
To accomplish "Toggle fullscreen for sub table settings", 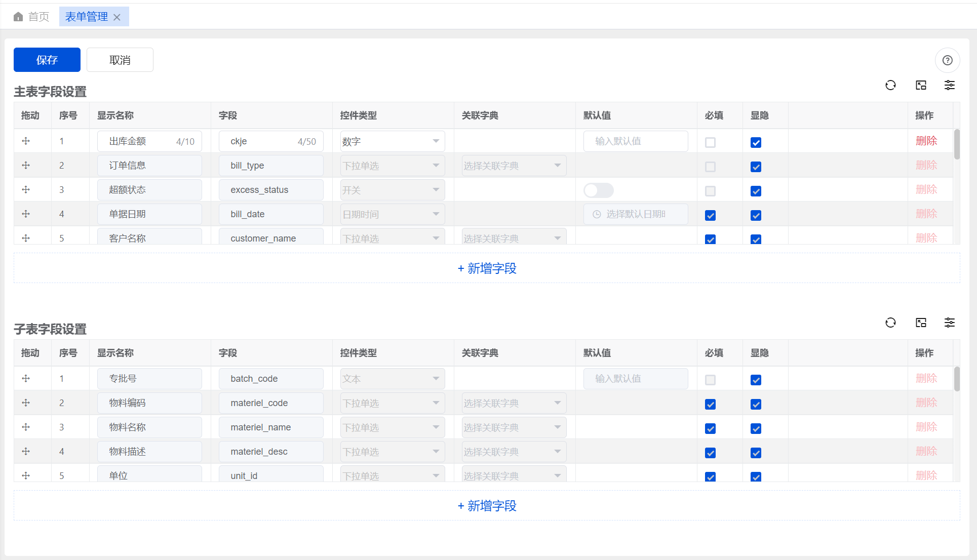I will [x=921, y=323].
